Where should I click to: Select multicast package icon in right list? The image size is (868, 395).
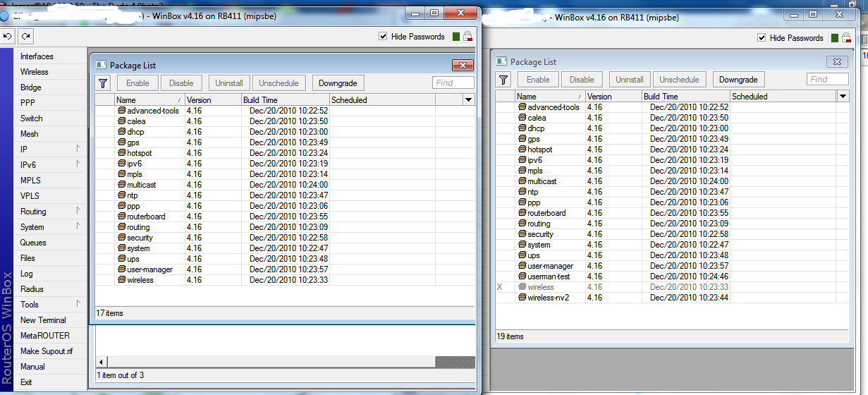pos(522,181)
